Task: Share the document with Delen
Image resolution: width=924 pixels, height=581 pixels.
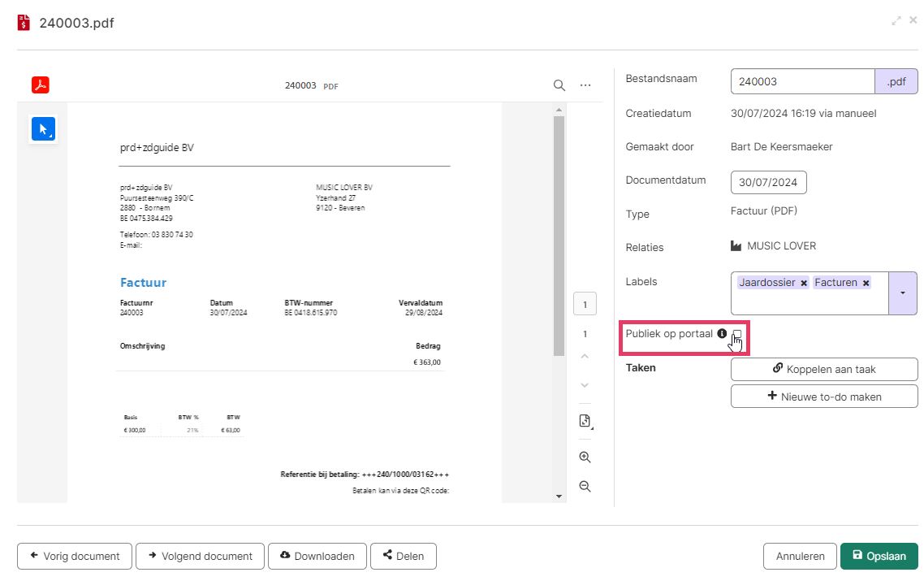Action: pyautogui.click(x=404, y=557)
